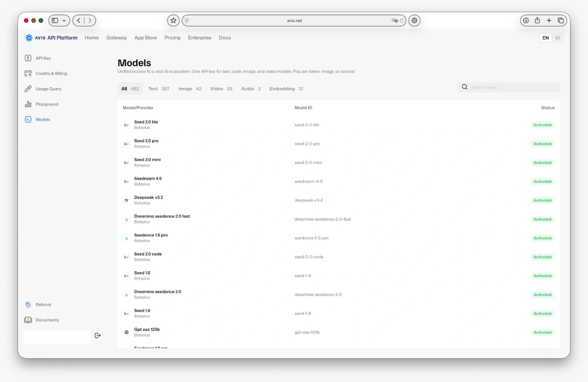Click model ID gpt-oss-120b
Screen dimensions: 588x382
point(307,332)
